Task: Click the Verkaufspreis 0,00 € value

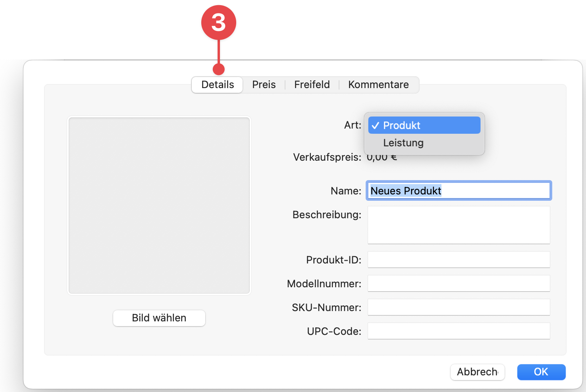Action: 382,157
